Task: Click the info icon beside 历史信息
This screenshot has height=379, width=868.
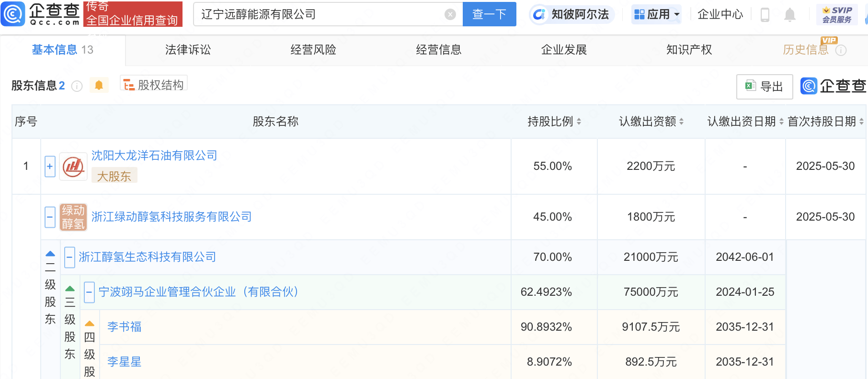Action: pyautogui.click(x=841, y=50)
